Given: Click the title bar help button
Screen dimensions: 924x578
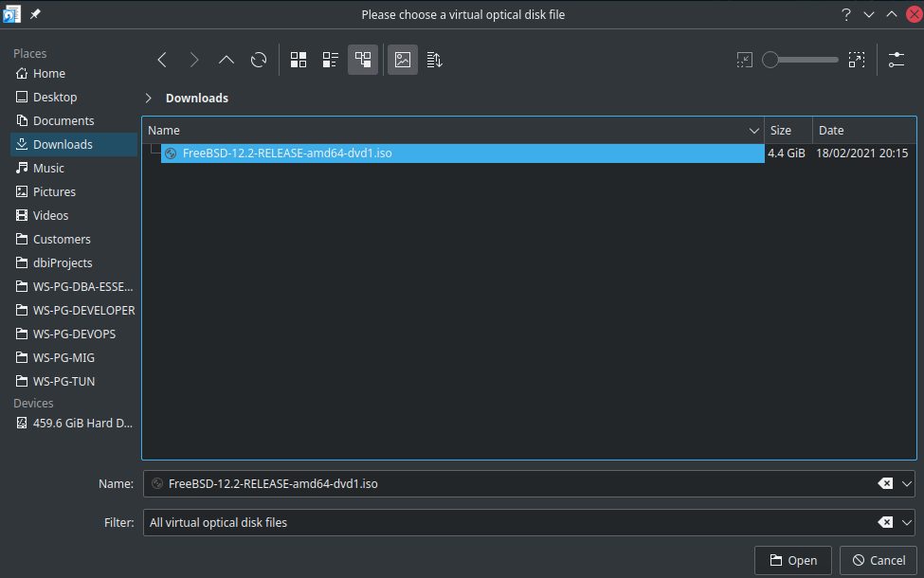Looking at the screenshot, I should pyautogui.click(x=846, y=15).
